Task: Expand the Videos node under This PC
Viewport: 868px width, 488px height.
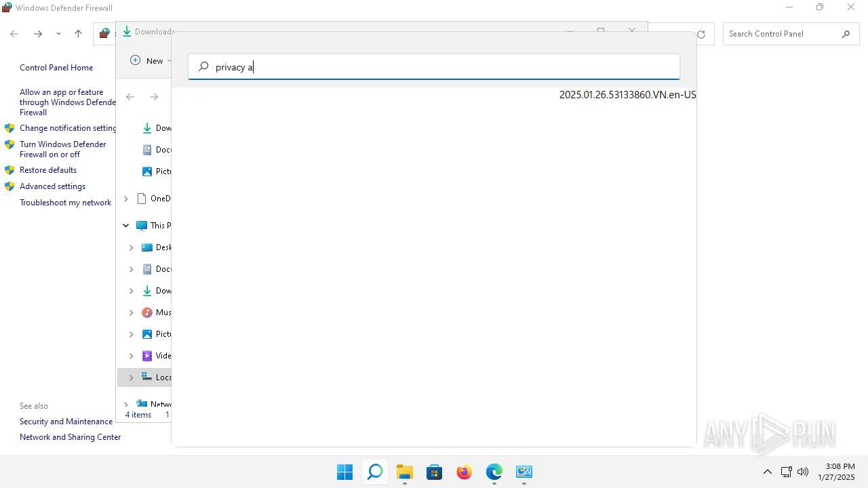Action: [132, 356]
